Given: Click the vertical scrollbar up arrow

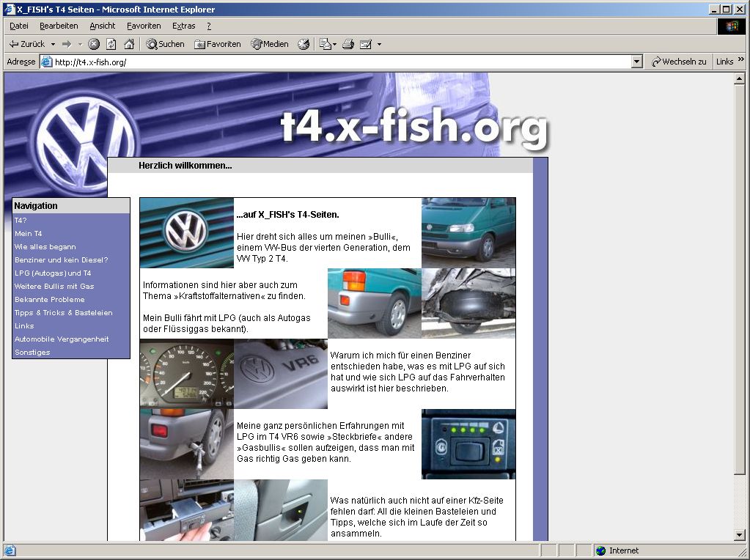Looking at the screenshot, I should point(739,78).
